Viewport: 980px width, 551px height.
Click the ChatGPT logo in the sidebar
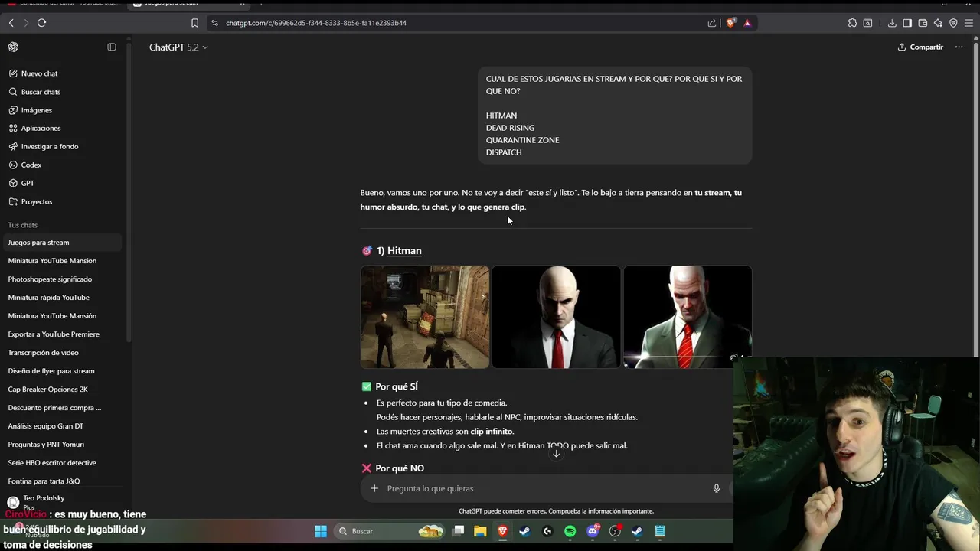(13, 47)
